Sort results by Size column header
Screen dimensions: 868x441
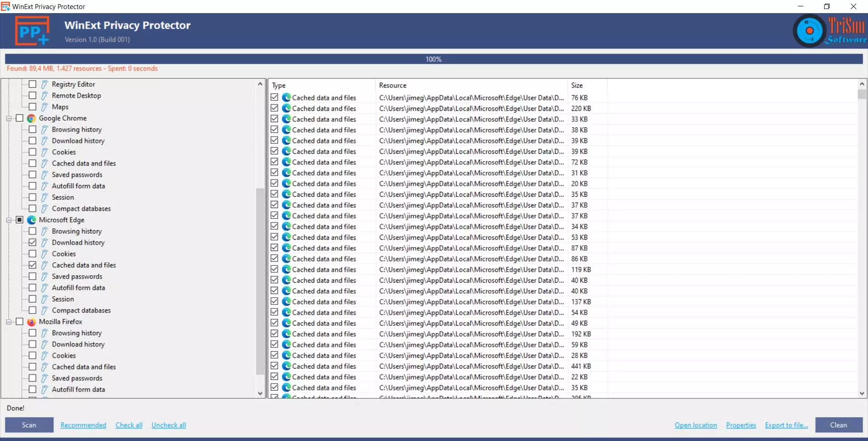point(587,85)
